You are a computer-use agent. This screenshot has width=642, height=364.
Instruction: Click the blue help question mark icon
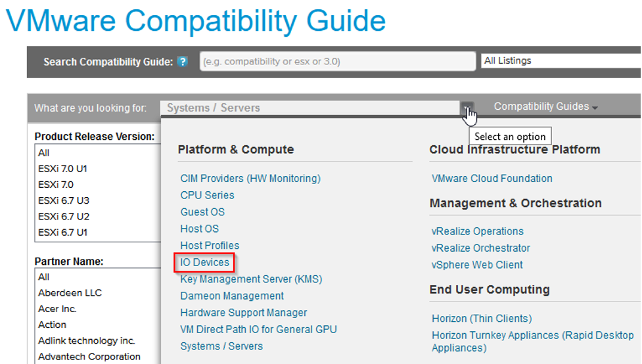click(x=183, y=61)
